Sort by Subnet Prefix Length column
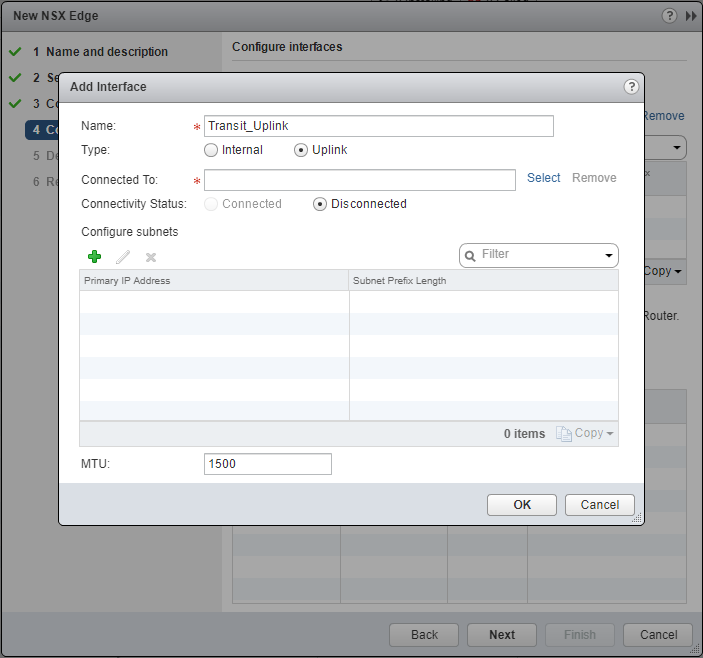703x658 pixels. pos(483,281)
